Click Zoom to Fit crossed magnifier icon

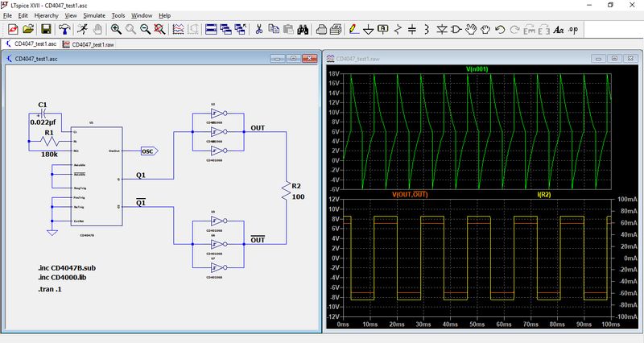(x=159, y=29)
